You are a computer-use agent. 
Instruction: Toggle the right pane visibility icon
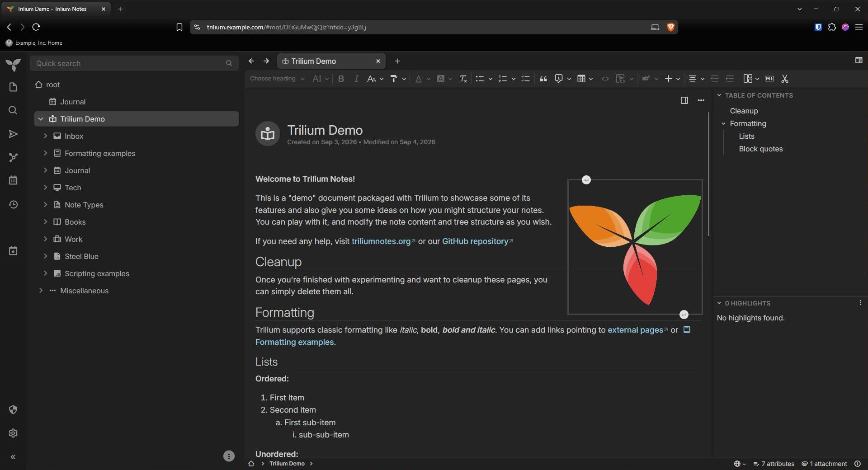point(859,61)
